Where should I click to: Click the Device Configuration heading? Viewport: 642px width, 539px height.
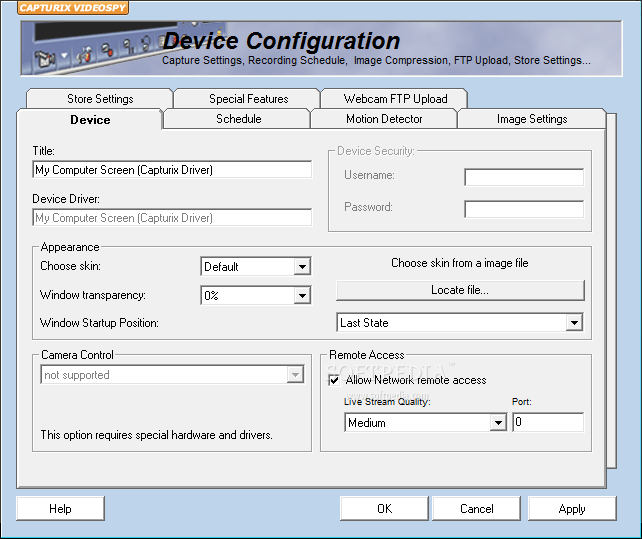click(281, 41)
